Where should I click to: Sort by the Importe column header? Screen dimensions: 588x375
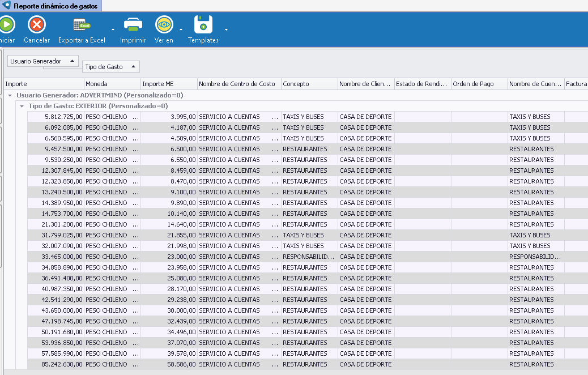pyautogui.click(x=44, y=84)
